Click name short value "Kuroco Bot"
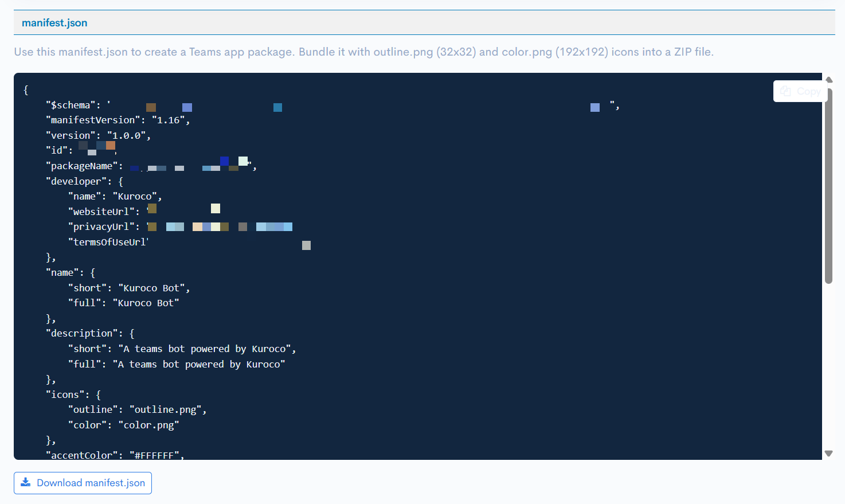This screenshot has width=845, height=504. point(152,288)
